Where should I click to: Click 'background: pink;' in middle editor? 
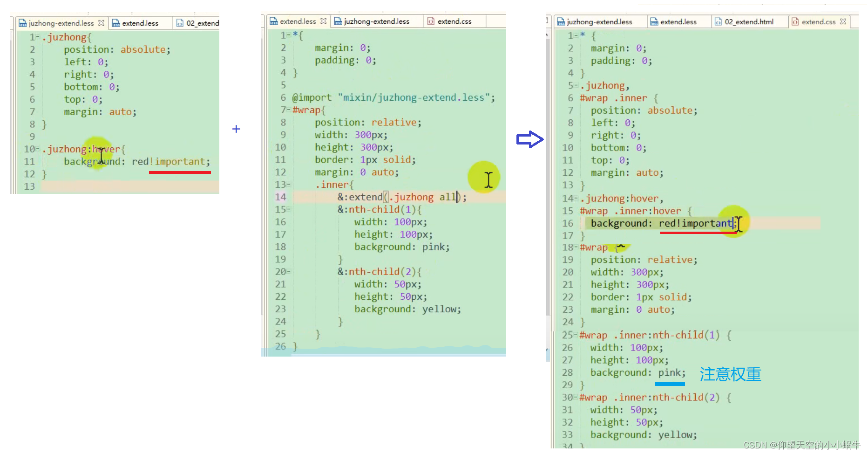[402, 247]
